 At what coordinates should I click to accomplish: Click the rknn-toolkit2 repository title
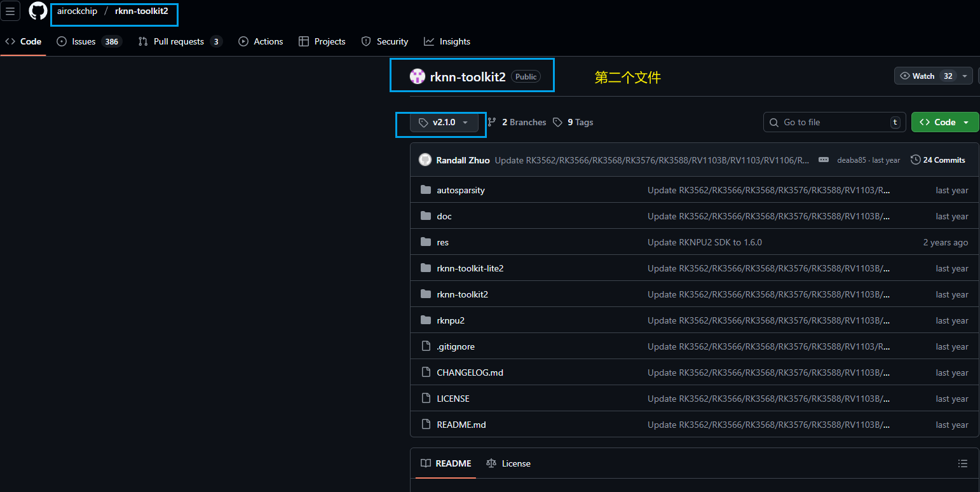[x=468, y=77]
